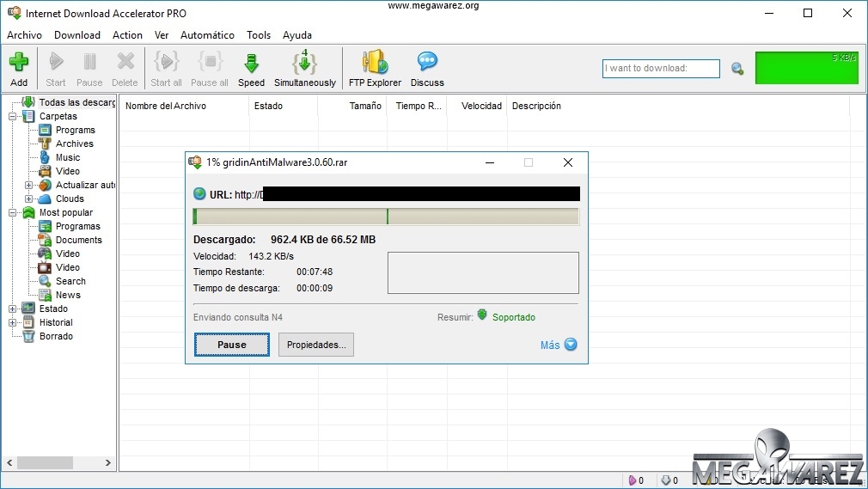Open the Ayuda menu

coord(296,35)
